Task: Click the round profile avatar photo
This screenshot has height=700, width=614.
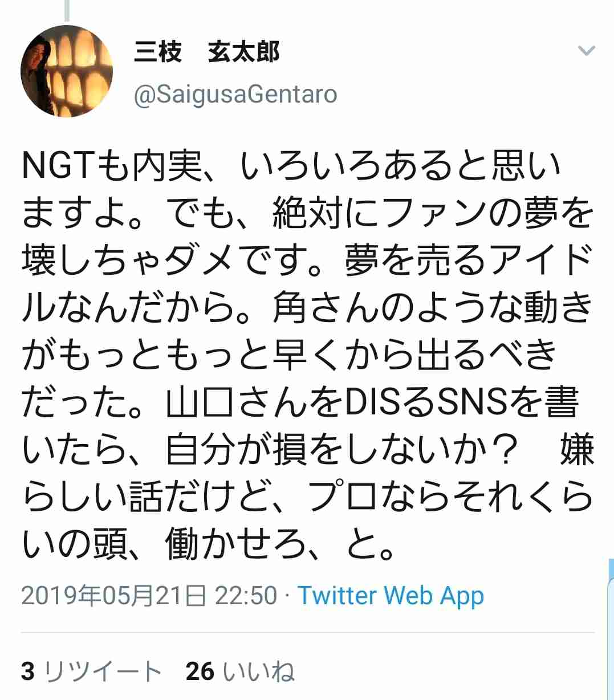Action: coord(67,71)
